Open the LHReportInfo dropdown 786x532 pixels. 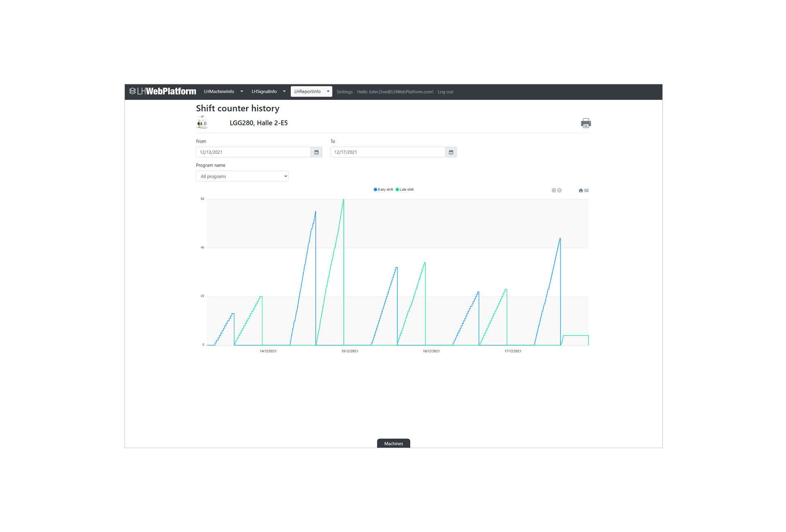[x=311, y=92]
